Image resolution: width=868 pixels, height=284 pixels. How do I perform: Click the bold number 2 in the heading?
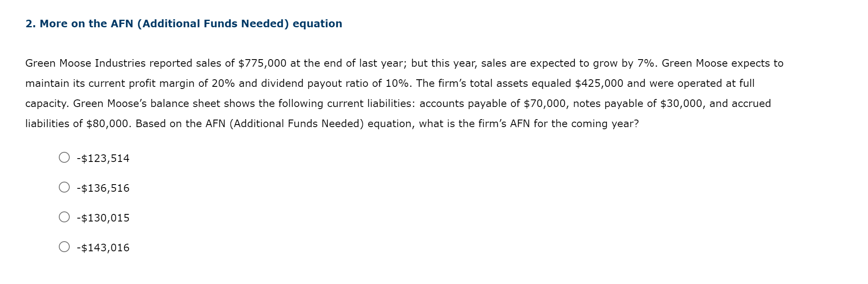point(30,24)
